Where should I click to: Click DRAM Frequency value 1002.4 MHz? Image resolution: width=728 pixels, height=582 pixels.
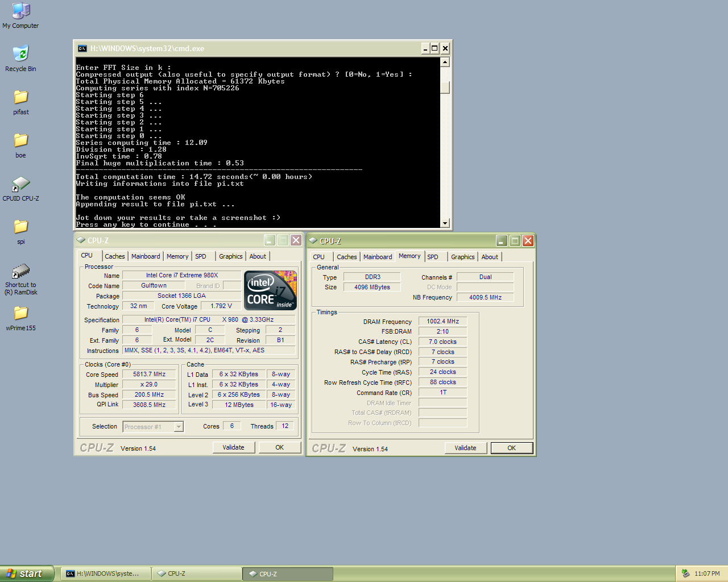(443, 321)
